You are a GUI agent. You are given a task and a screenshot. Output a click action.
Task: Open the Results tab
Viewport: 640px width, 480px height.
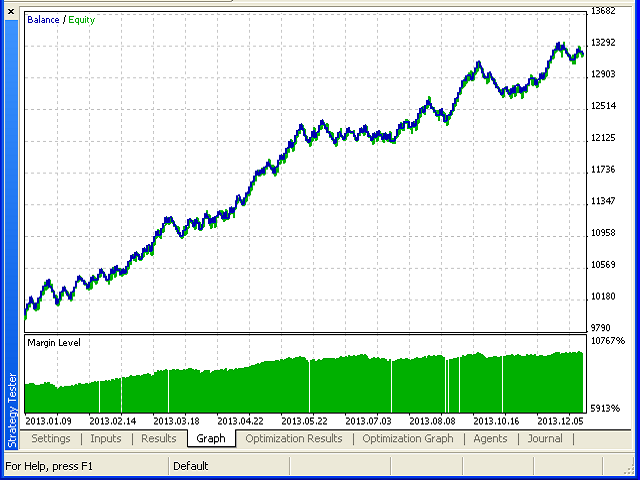click(x=159, y=438)
